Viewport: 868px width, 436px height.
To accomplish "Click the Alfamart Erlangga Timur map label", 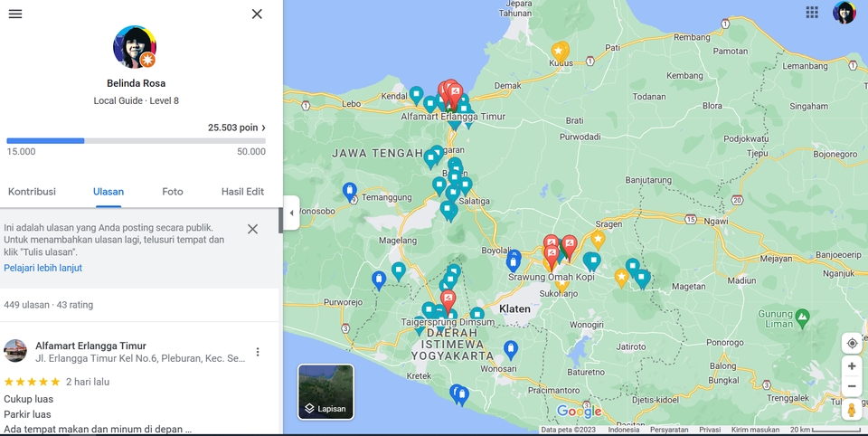I will tap(453, 117).
